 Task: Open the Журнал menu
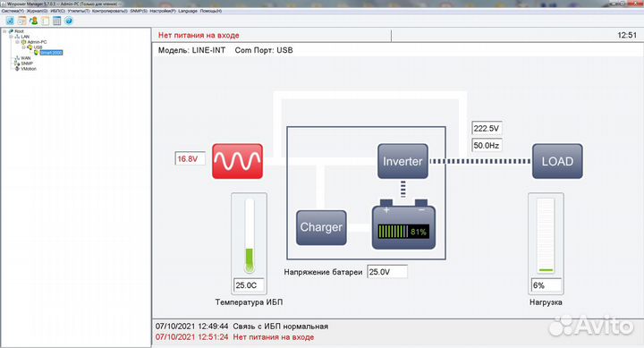[37, 11]
